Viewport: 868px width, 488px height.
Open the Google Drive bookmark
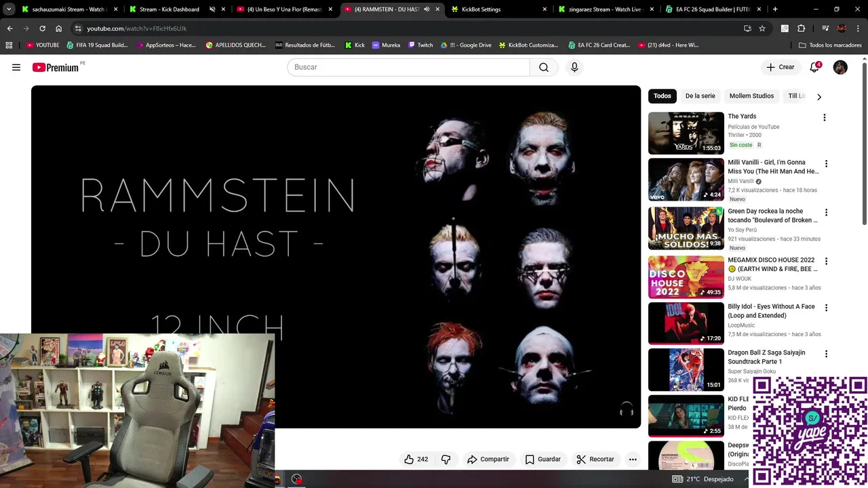pyautogui.click(x=466, y=45)
